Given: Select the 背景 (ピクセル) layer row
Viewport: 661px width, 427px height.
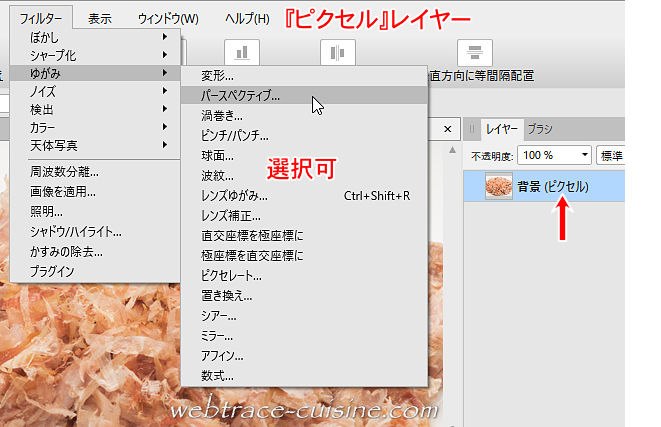Looking at the screenshot, I should coord(560,187).
